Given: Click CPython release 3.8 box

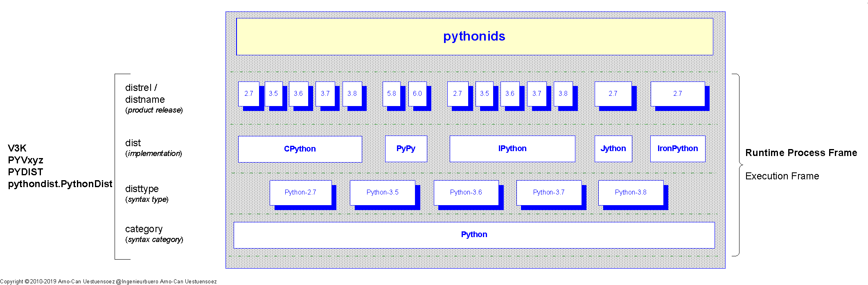Looking at the screenshot, I should (352, 94).
